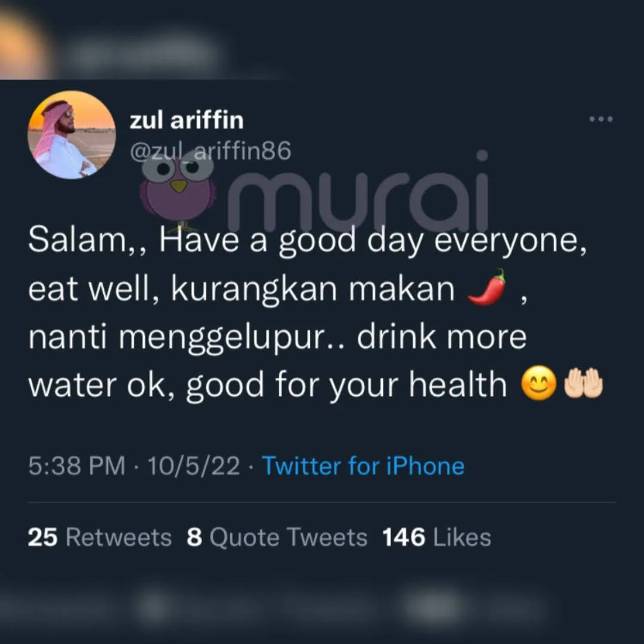Click the tweet's opening word Salam
The width and height of the screenshot is (644, 644).
[x=77, y=240]
